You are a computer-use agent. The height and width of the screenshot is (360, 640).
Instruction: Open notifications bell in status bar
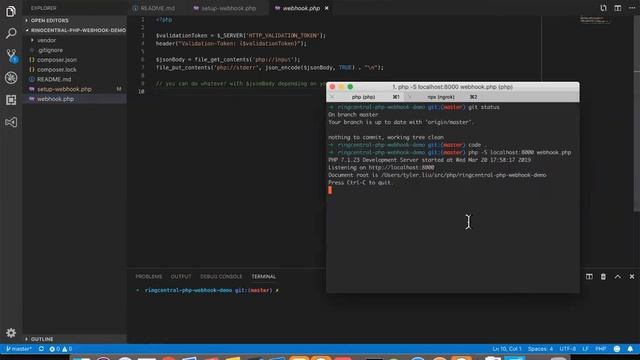tap(630, 349)
